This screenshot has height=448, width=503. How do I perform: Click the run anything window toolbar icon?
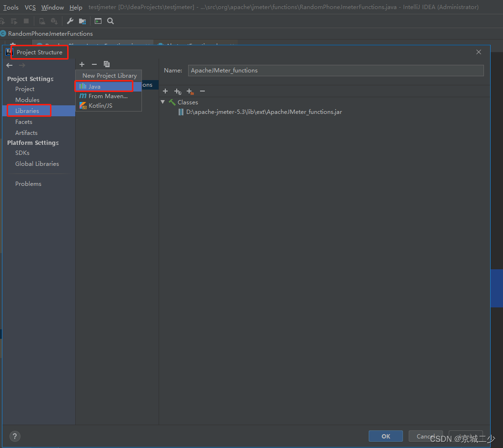click(98, 21)
